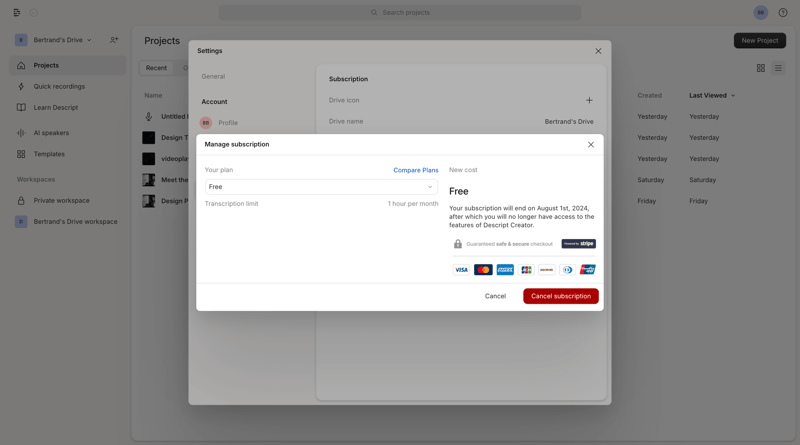Open the user avatar menu
This screenshot has width=800, height=445.
tap(761, 13)
